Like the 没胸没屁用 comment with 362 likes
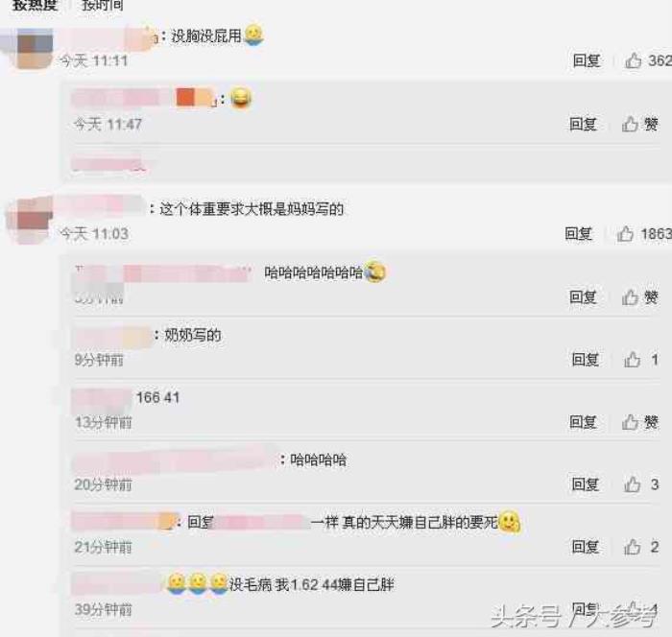This screenshot has width=672, height=637. [x=633, y=60]
